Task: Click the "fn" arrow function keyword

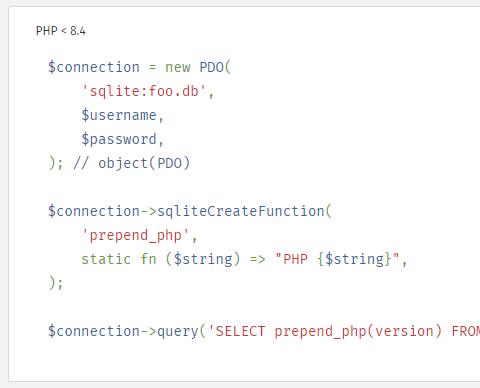Action: [x=148, y=259]
